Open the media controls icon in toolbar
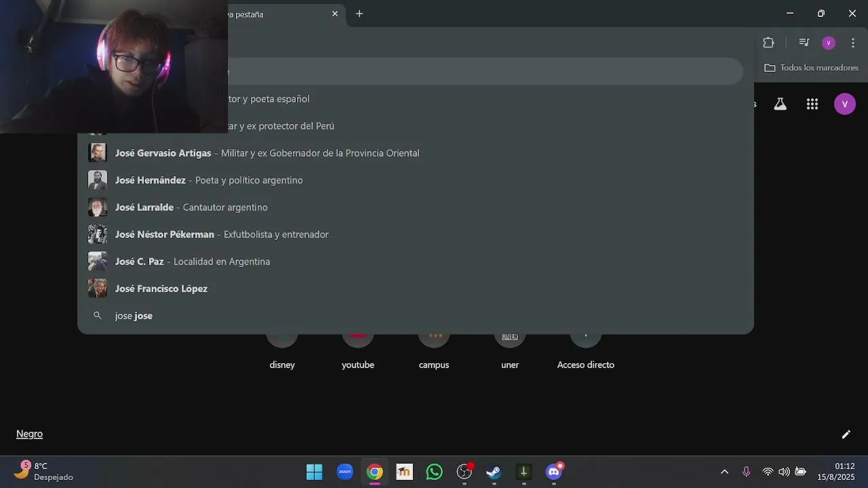868x488 pixels. click(x=804, y=43)
